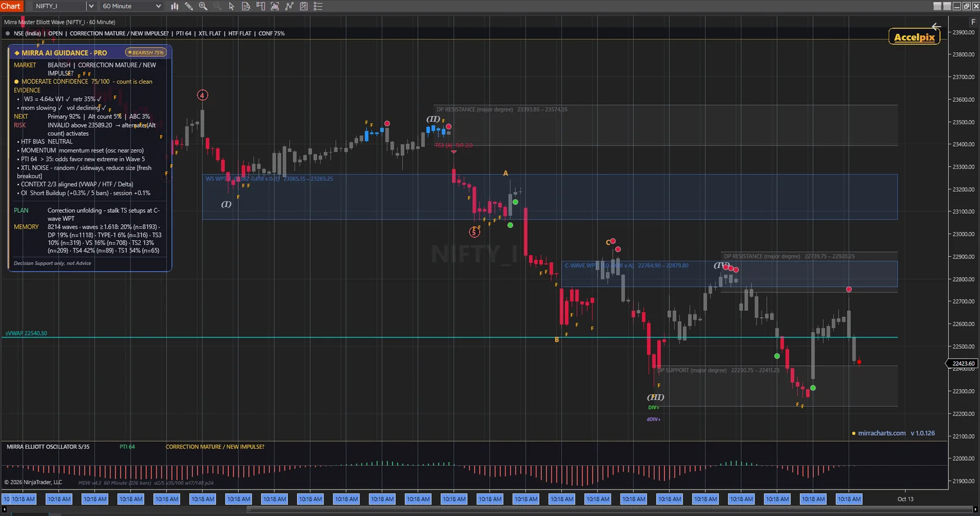Screen dimensions: 980x516
Task: Click the MIRRA AI GUIDANCE · PRO header
Action: tap(64, 53)
